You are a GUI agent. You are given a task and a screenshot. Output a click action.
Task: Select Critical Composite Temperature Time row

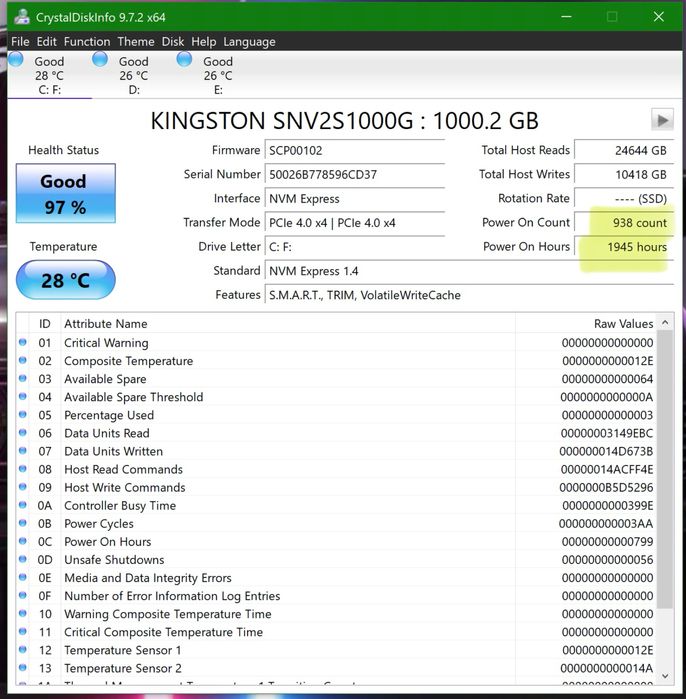337,632
